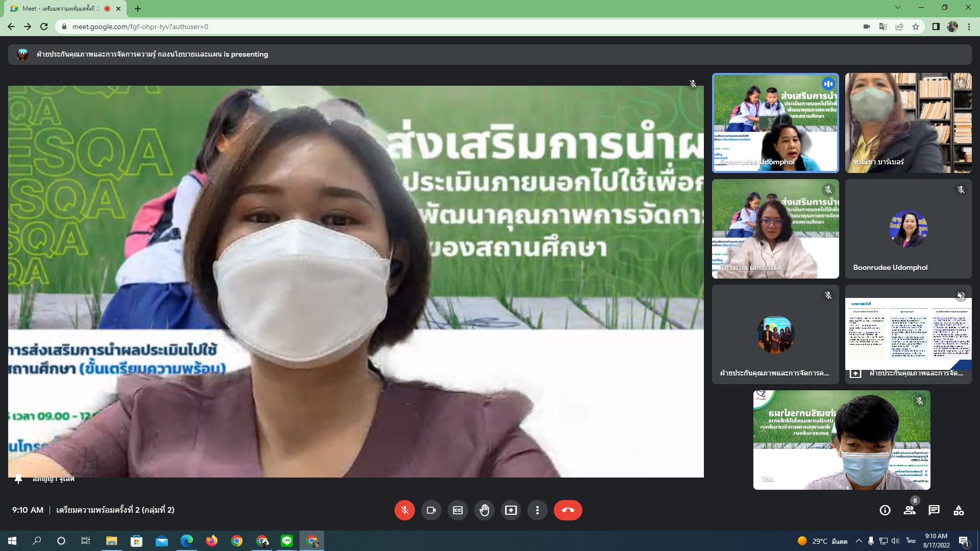Open the Activities panel icon
The image size is (980, 551).
[x=959, y=510]
